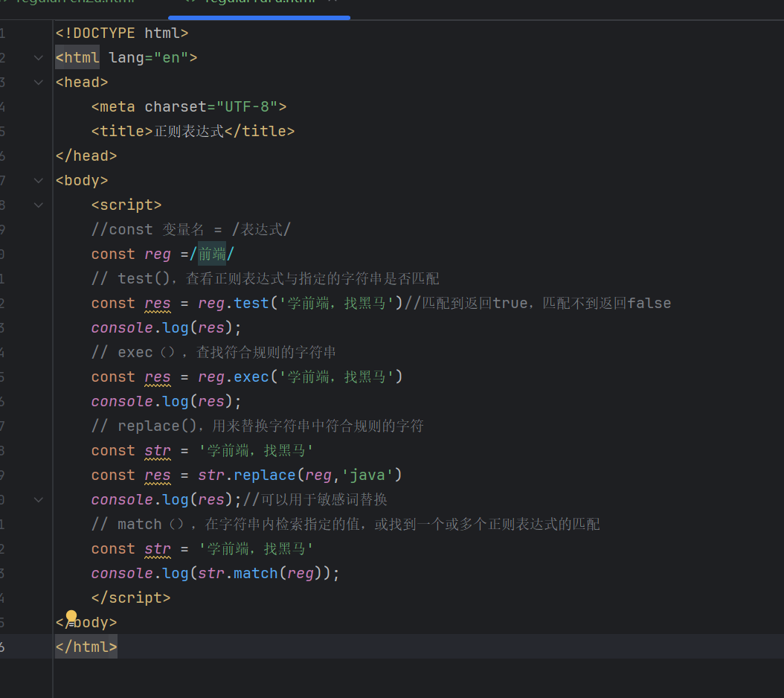This screenshot has height=698, width=784.
Task: Click the exec comment line 查找符合规则的字符串
Action: coord(213,352)
